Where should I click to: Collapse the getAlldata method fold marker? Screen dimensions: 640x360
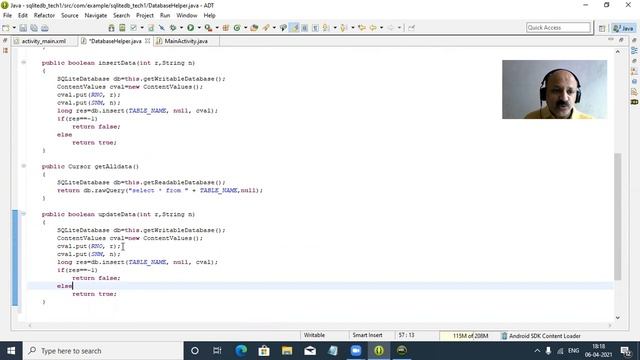[24, 166]
